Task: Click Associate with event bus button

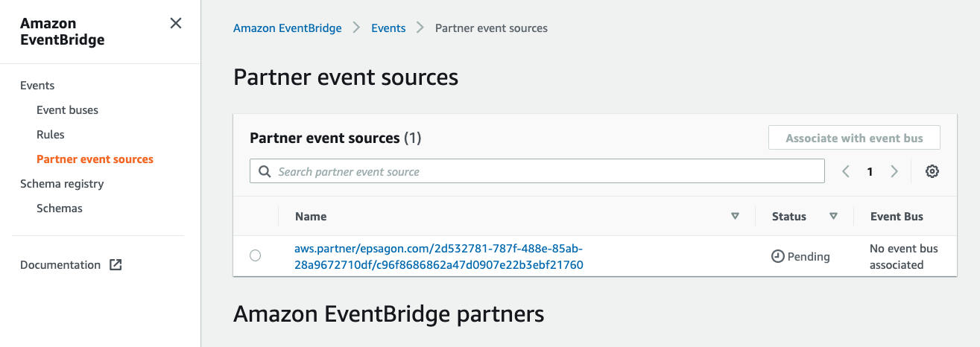Action: (x=854, y=138)
